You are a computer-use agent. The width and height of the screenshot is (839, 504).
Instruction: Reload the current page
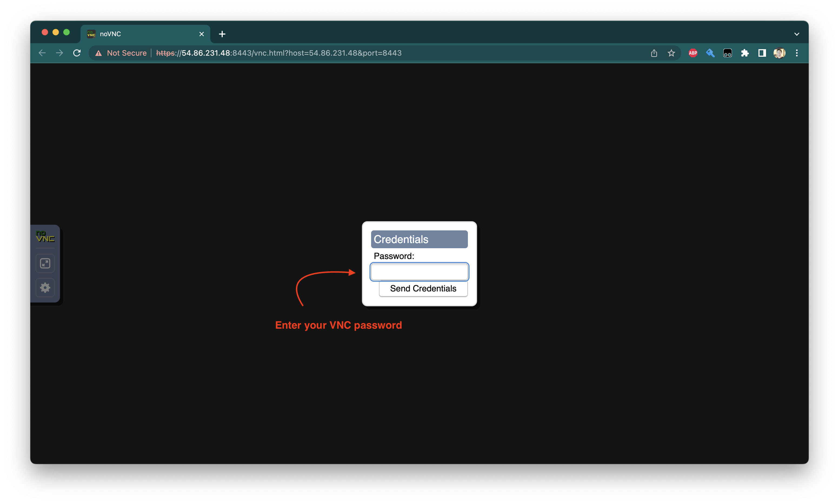point(77,53)
